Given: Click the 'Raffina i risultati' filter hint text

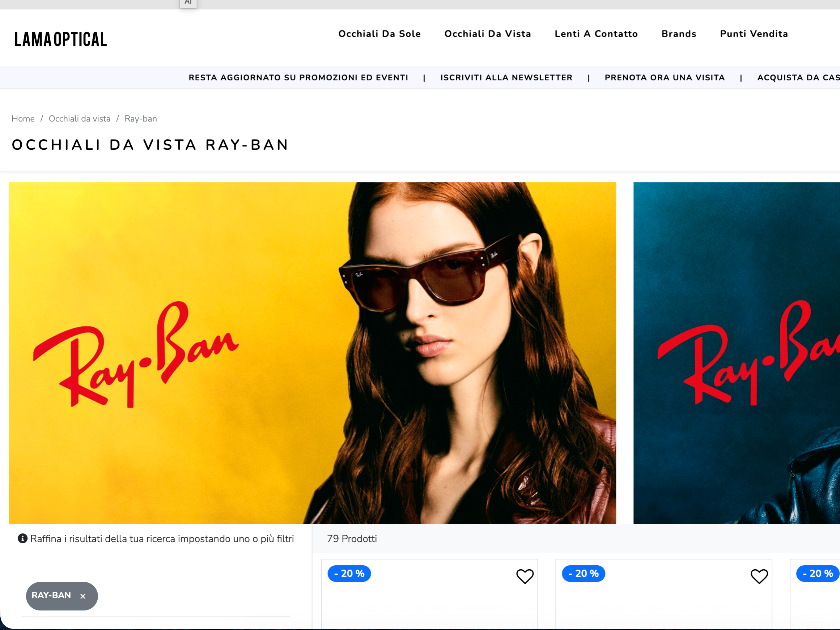Looking at the screenshot, I should point(162,539).
